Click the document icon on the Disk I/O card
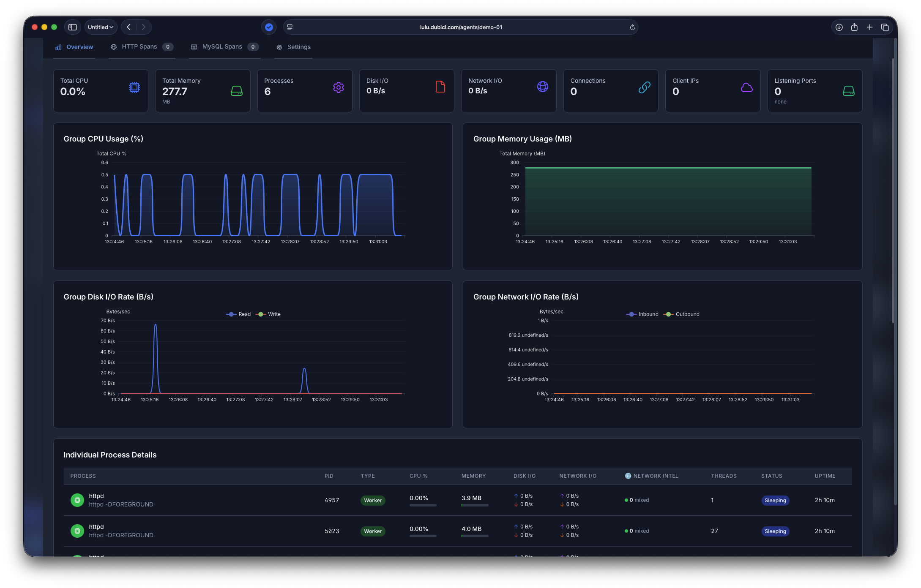 (440, 87)
